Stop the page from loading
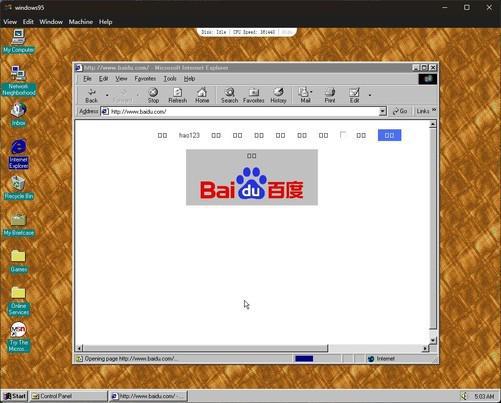The height and width of the screenshot is (403, 501). tap(153, 95)
